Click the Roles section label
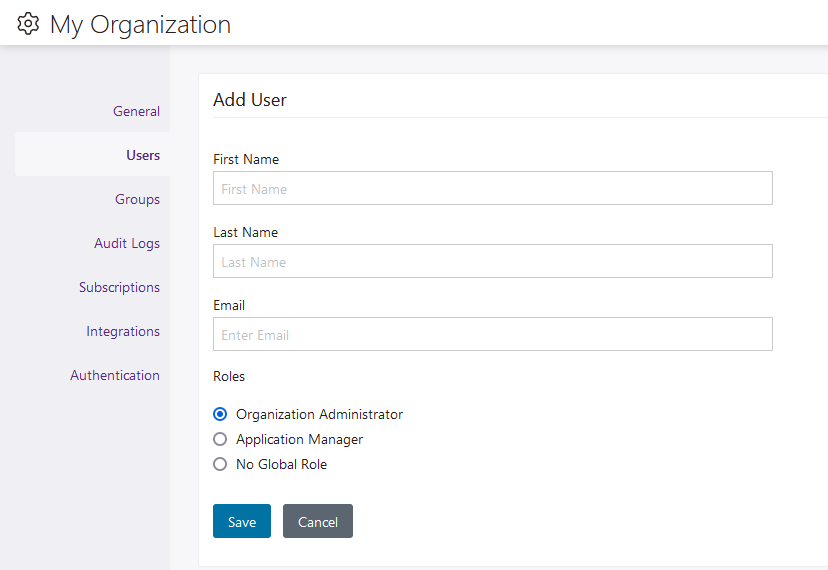 [229, 377]
